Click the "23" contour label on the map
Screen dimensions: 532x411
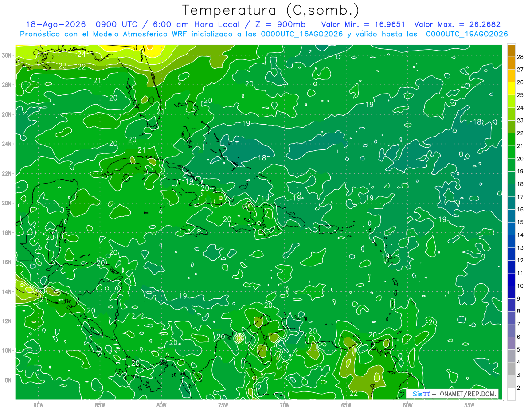[63, 66]
